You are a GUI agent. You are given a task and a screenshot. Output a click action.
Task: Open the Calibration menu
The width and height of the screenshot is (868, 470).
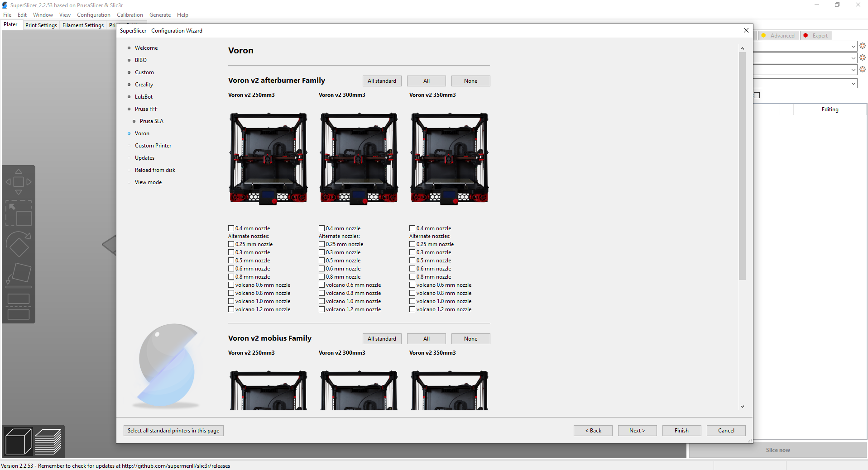tap(130, 15)
